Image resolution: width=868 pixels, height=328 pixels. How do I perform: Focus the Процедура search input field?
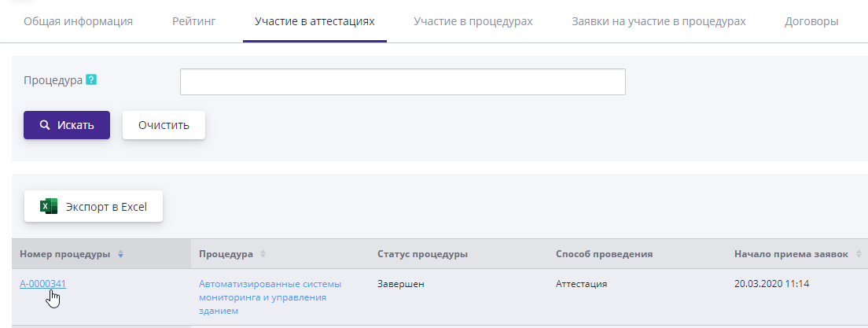[403, 82]
